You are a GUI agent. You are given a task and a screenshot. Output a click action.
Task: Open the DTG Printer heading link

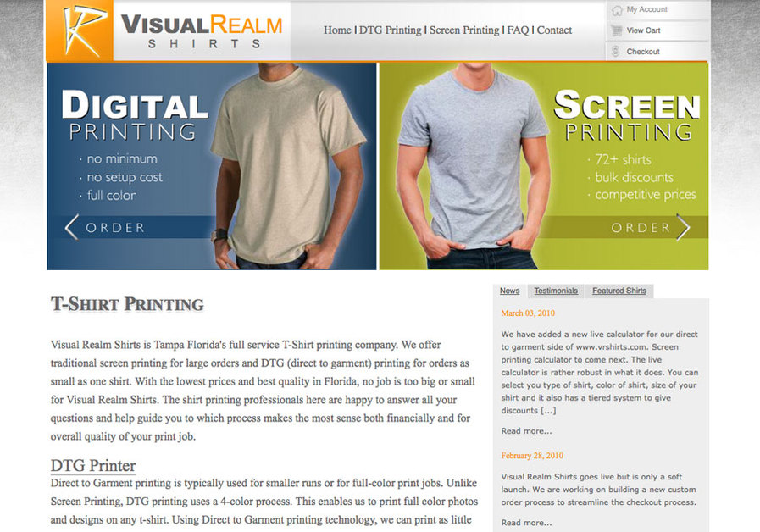(x=93, y=466)
